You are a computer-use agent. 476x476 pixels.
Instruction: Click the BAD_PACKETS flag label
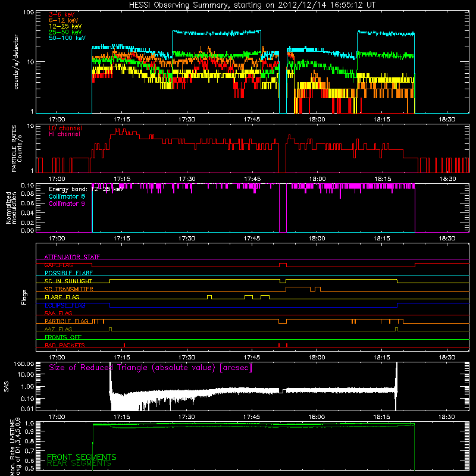[x=65, y=345]
